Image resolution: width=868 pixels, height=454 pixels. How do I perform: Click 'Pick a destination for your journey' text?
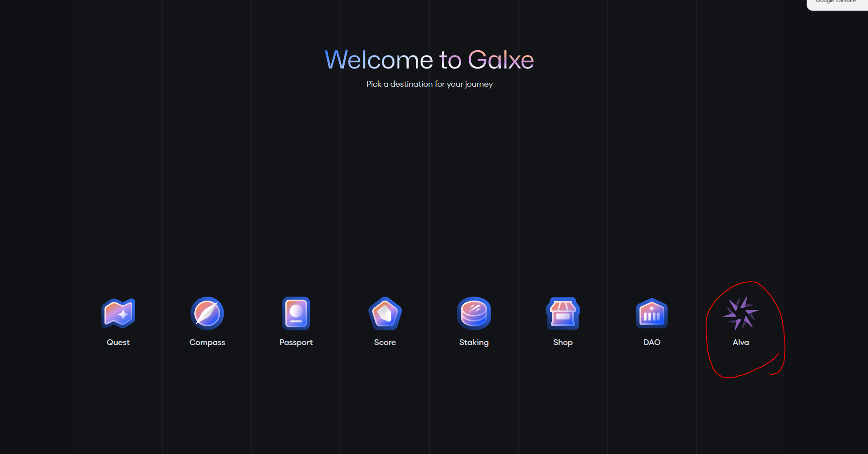pyautogui.click(x=430, y=84)
